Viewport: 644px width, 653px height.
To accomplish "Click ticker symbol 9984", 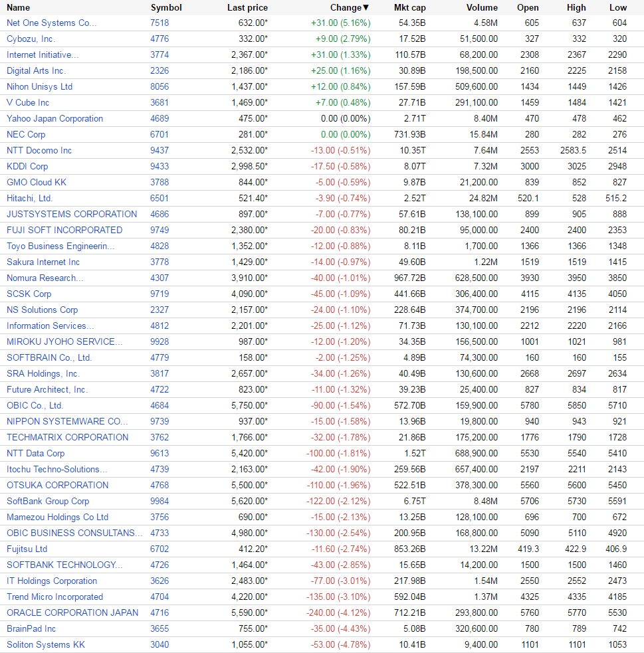I will tap(160, 501).
